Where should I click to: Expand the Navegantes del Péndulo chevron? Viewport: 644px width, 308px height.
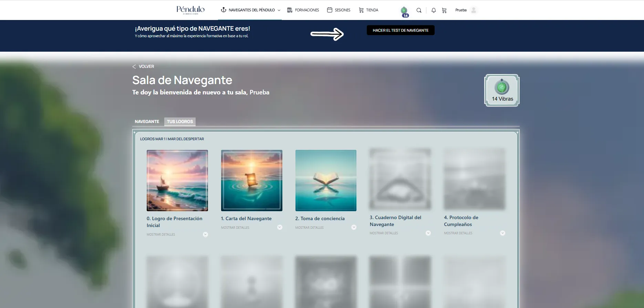(279, 10)
